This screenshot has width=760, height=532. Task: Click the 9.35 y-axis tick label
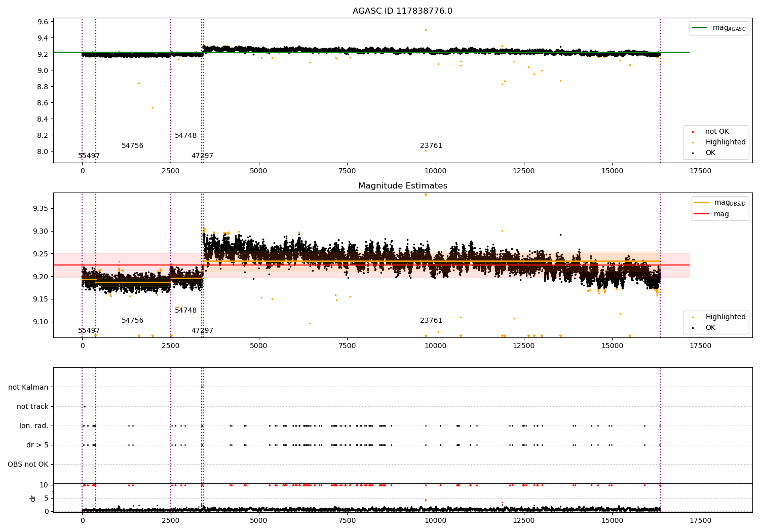click(41, 209)
